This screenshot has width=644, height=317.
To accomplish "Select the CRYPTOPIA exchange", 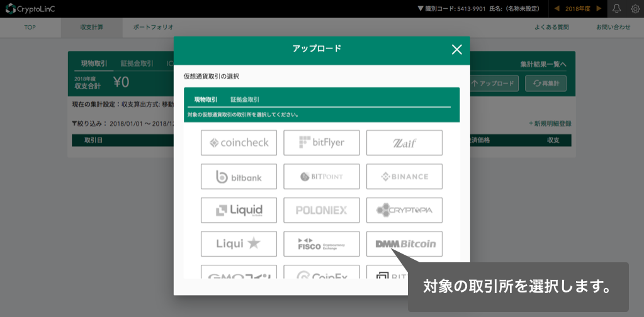I will [404, 210].
